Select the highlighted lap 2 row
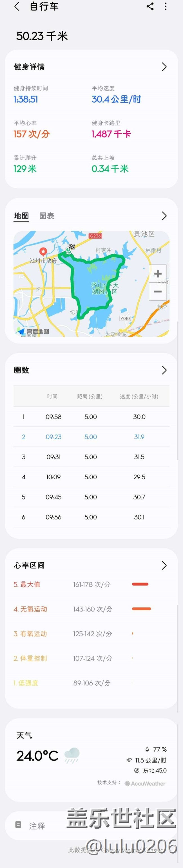This screenshot has height=868, width=183. tap(91, 437)
